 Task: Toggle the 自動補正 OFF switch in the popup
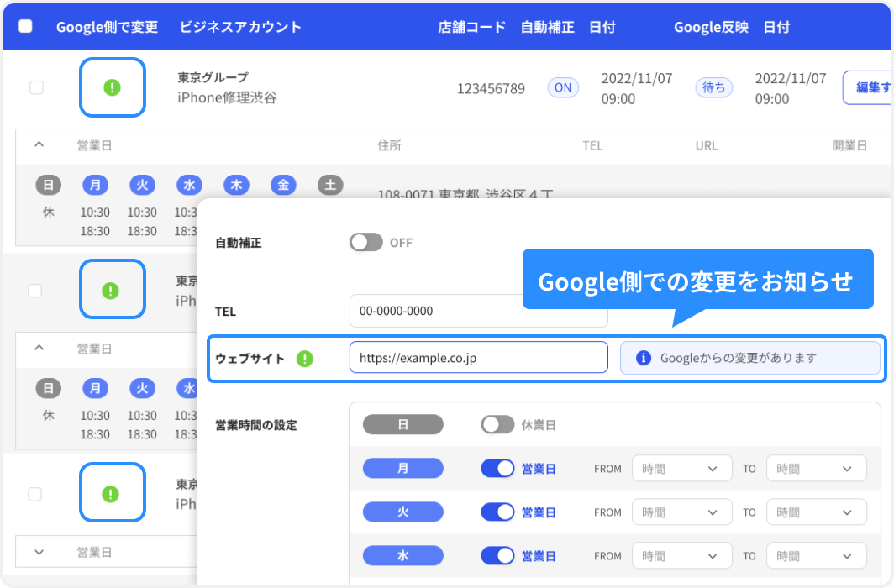[x=367, y=243]
